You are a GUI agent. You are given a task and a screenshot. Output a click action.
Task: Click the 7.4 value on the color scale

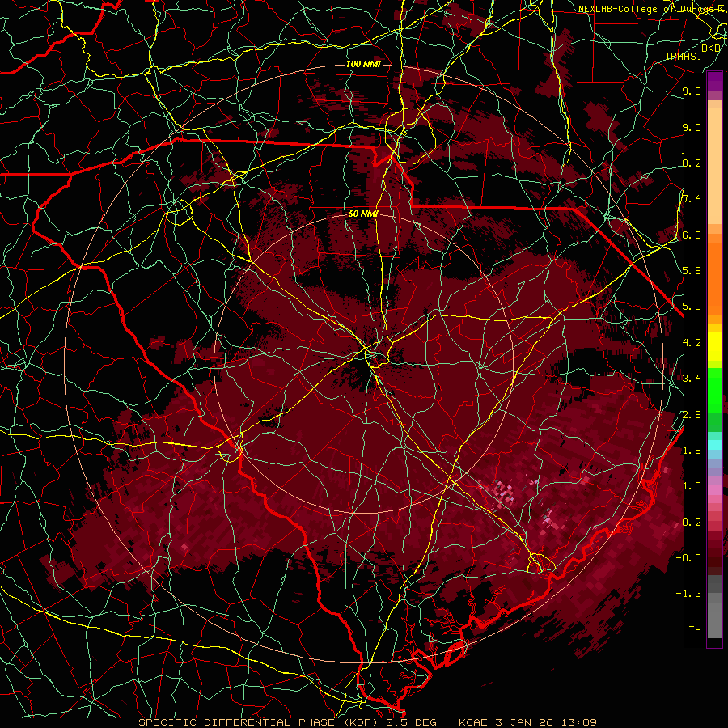coord(692,199)
